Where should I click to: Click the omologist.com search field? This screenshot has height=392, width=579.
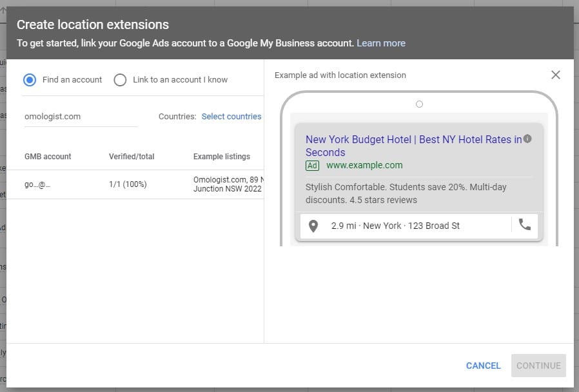(x=81, y=117)
